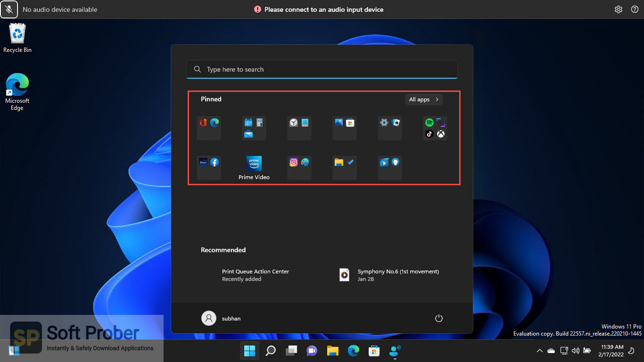644x362 pixels.
Task: Click the Pinned section heading
Action: click(211, 99)
